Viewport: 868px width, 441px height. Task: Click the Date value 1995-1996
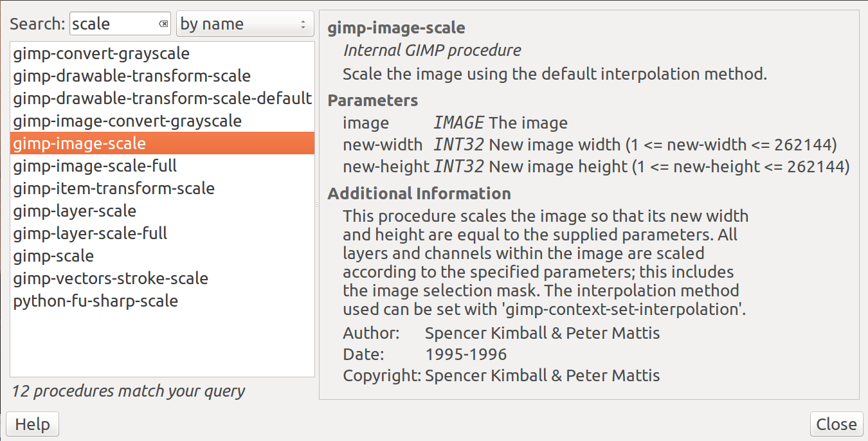(x=466, y=354)
